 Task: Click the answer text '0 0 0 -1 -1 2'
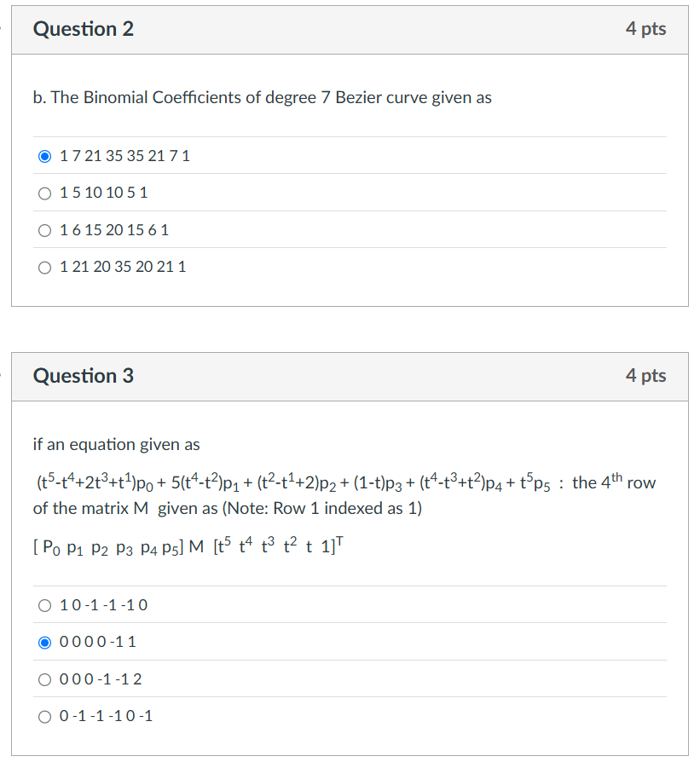coord(101,679)
